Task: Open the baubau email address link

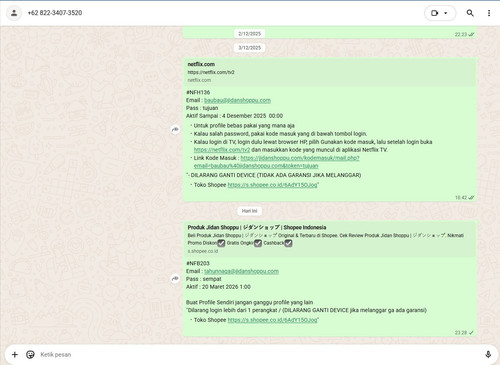Action: (237, 100)
